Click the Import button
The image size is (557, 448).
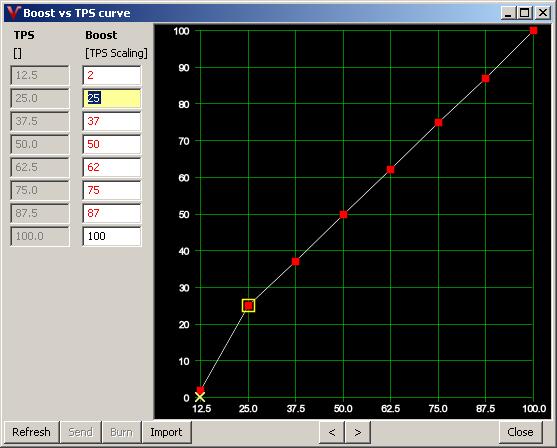pos(166,432)
